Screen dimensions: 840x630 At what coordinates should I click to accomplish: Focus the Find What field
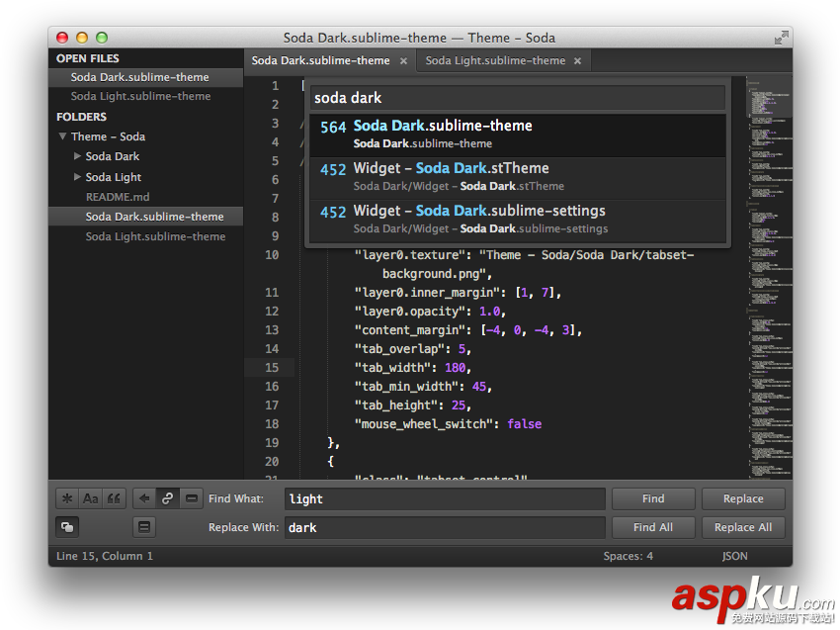click(445, 498)
